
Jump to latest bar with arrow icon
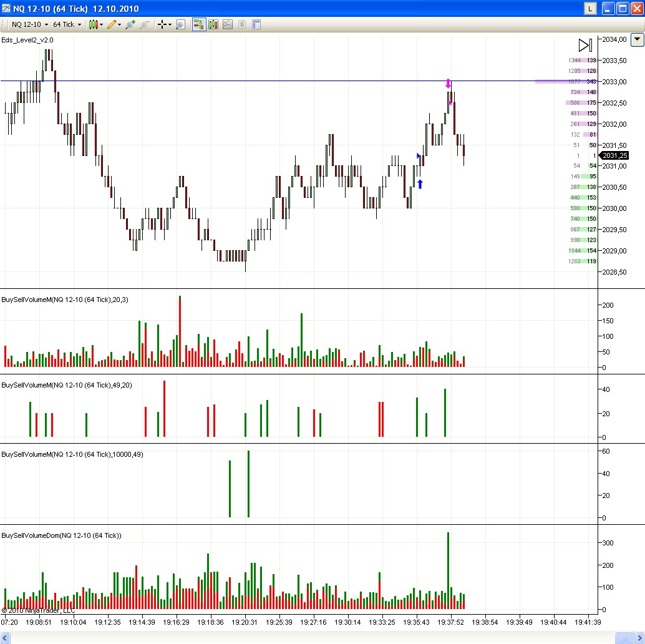(584, 45)
